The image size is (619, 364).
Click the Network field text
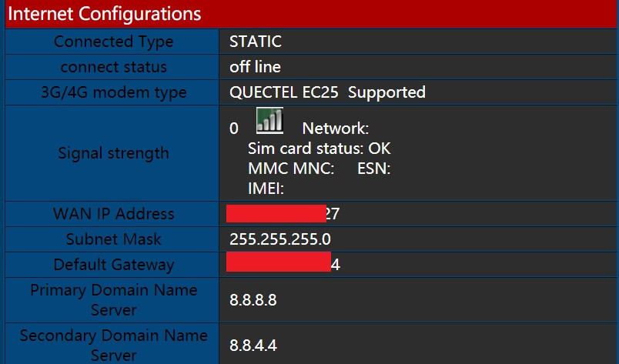coord(335,129)
